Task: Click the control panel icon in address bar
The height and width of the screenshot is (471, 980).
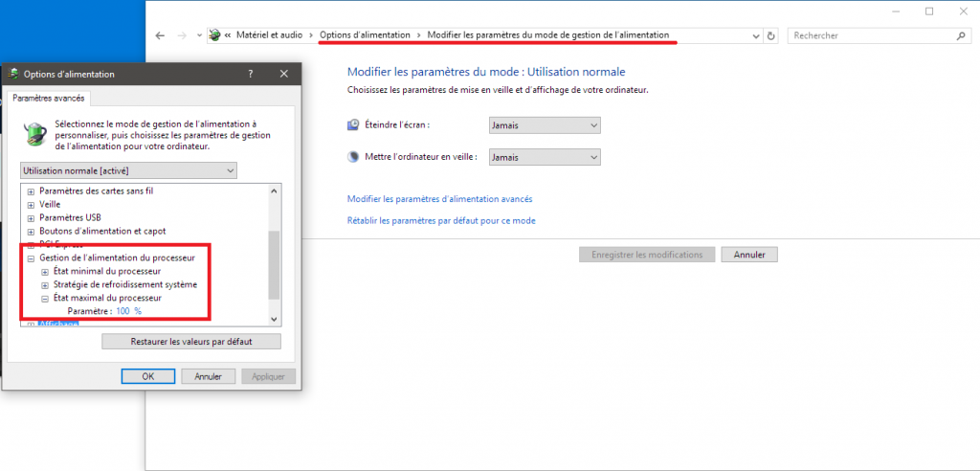Action: (x=215, y=35)
